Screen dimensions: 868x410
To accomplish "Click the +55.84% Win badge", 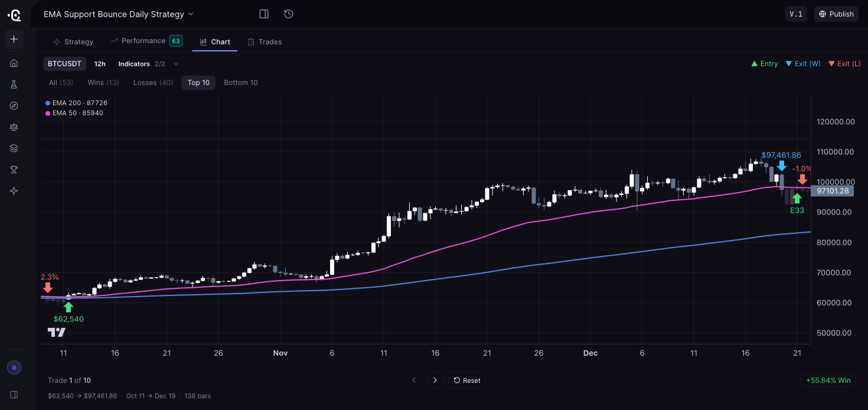I will pos(828,380).
